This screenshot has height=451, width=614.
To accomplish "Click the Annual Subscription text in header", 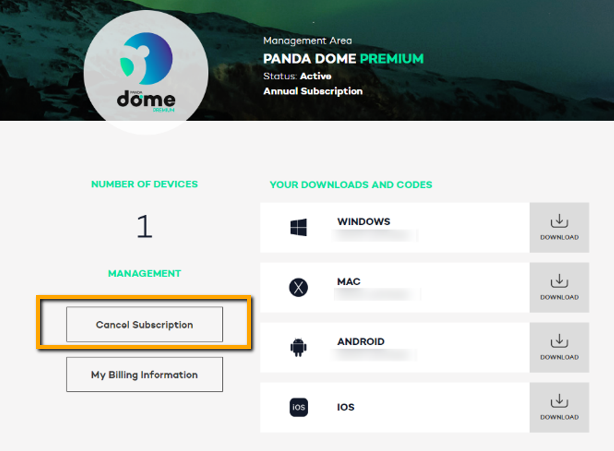I will [312, 91].
